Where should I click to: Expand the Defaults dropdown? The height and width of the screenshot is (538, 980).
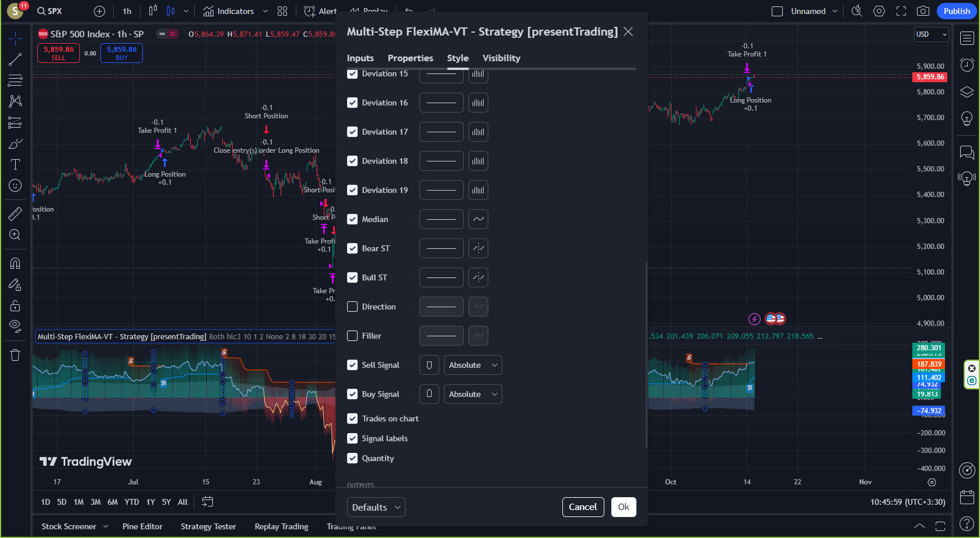click(x=376, y=507)
